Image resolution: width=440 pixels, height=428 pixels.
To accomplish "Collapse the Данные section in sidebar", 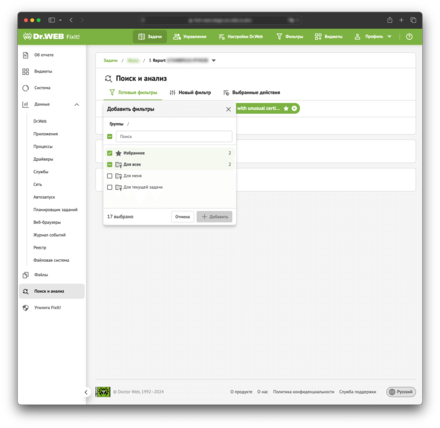I will (x=77, y=105).
